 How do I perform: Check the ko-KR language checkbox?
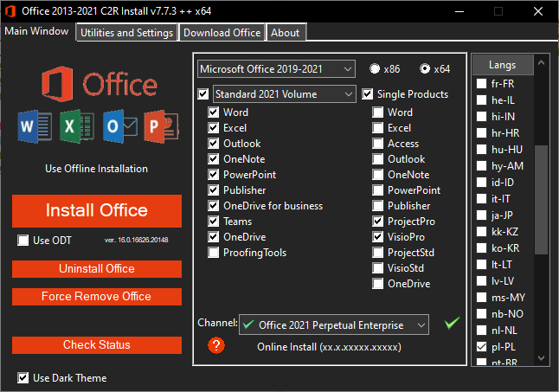[x=482, y=248]
